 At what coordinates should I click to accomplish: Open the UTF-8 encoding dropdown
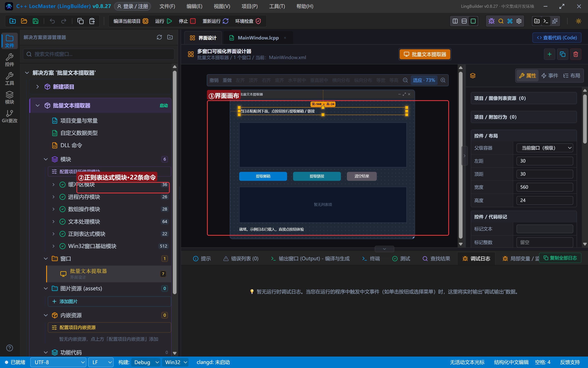[58, 362]
